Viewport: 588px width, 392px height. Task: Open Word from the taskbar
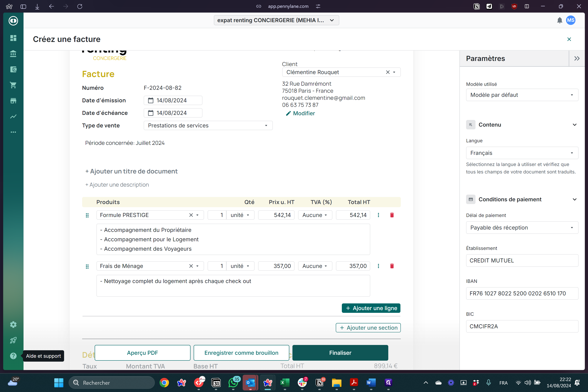(x=371, y=383)
